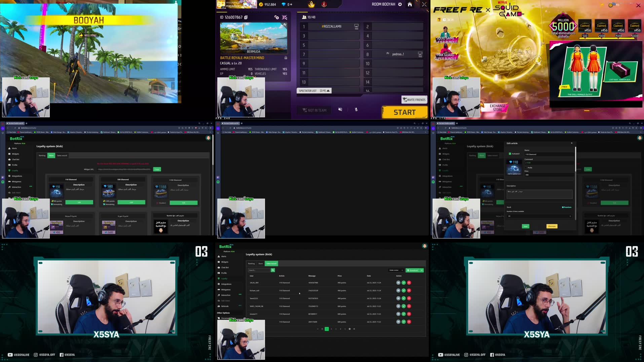The image size is (644, 362).
Task: Open the Under review filter dropdown
Action: click(396, 270)
